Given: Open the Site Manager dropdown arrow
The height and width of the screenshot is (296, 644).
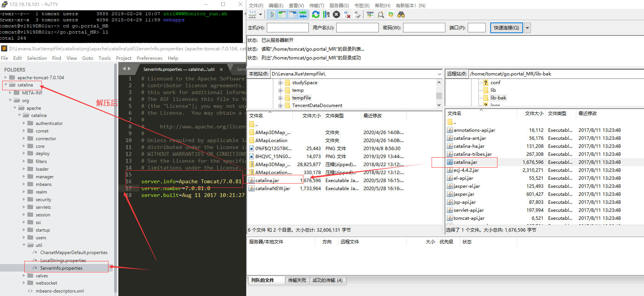Looking at the screenshot, I should pos(260,14).
